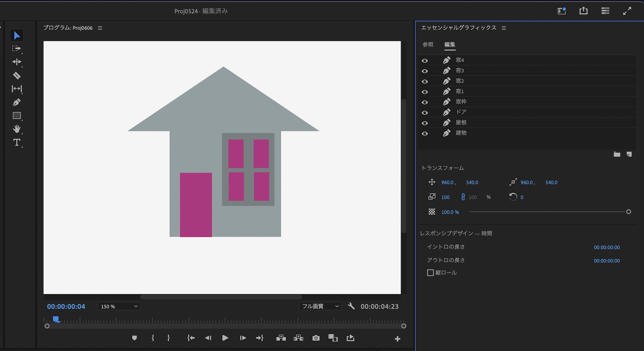
Task: Switch to the 参照 tab
Action: 428,44
